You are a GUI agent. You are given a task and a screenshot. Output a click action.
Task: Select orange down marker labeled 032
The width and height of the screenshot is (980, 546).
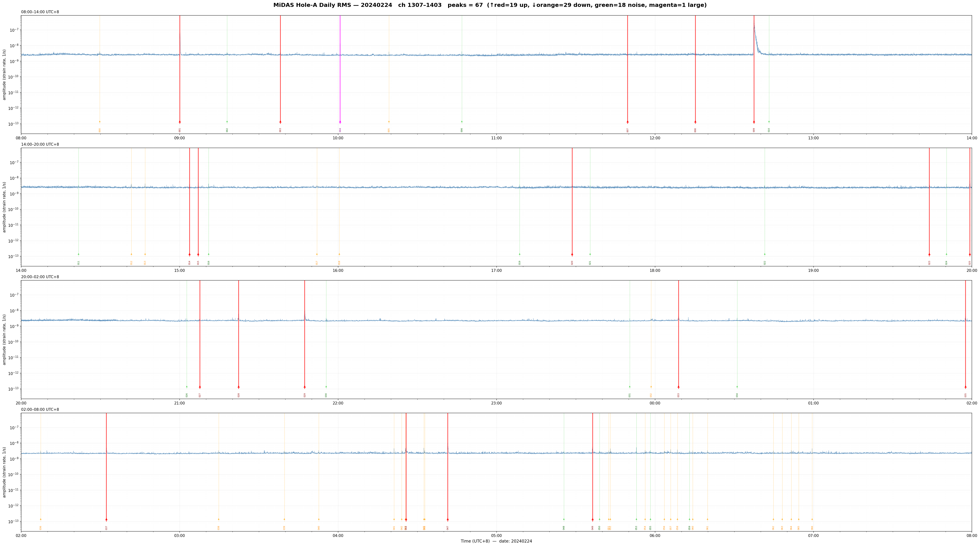[x=651, y=387]
